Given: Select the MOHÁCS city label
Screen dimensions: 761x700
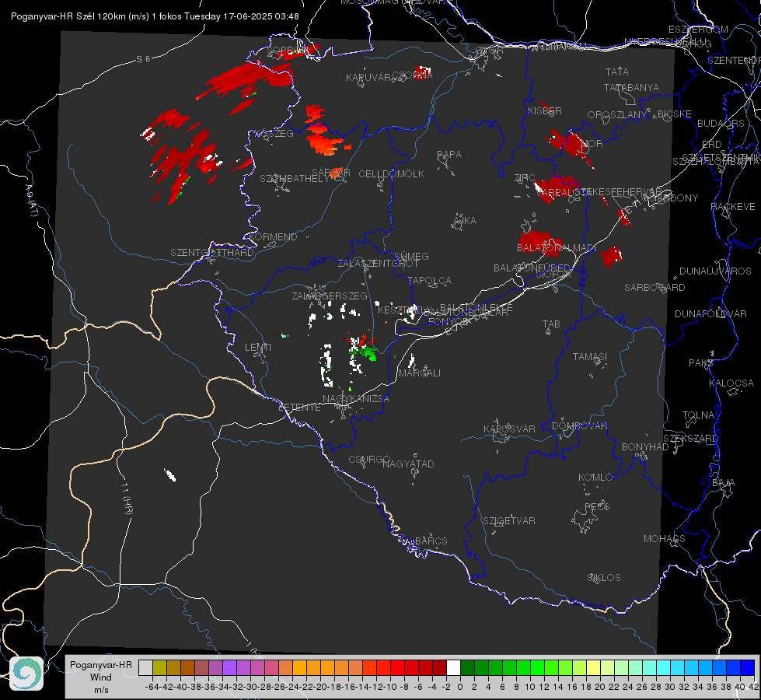Looking at the screenshot, I should (x=664, y=538).
